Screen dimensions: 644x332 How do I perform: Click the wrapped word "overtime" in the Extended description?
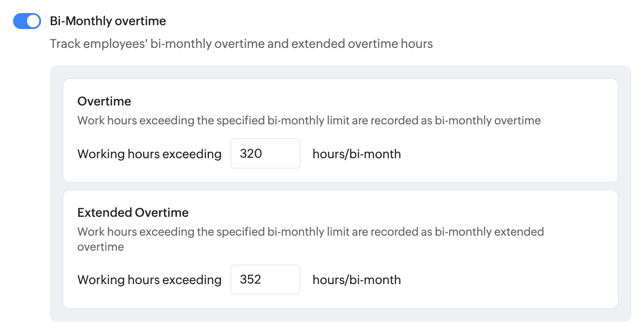click(x=101, y=247)
